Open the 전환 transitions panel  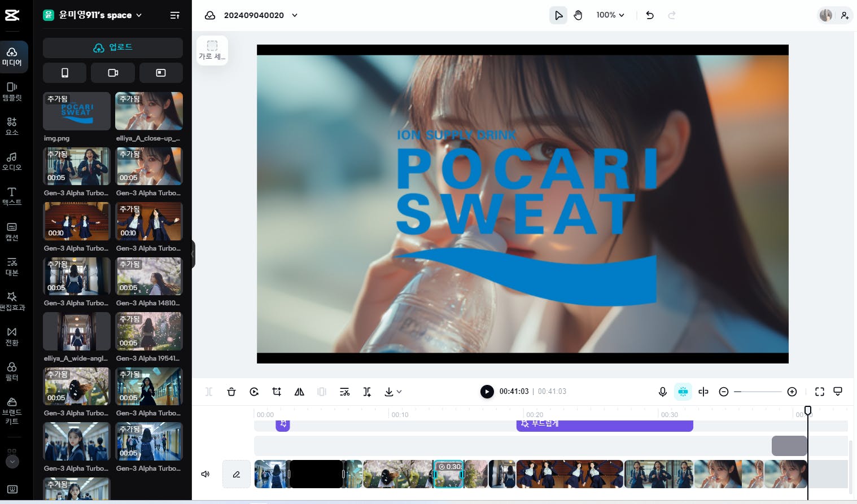[x=12, y=336]
